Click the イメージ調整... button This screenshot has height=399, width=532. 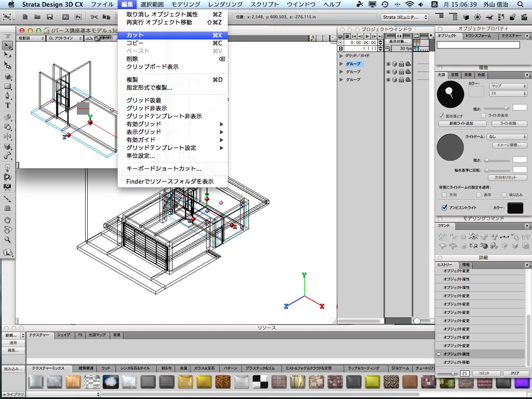tap(509, 145)
